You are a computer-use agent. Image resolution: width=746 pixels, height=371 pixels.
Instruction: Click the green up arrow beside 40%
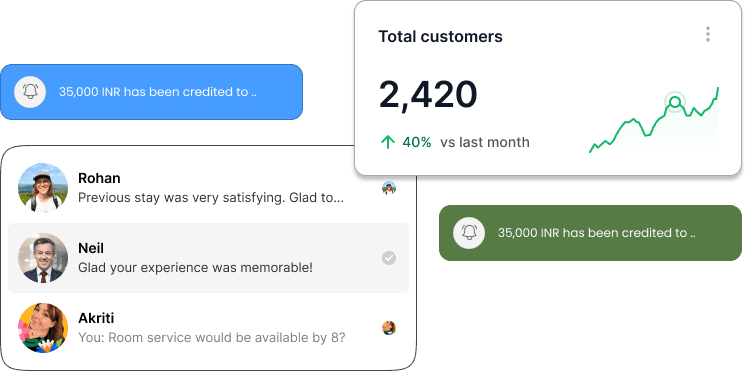tap(388, 142)
